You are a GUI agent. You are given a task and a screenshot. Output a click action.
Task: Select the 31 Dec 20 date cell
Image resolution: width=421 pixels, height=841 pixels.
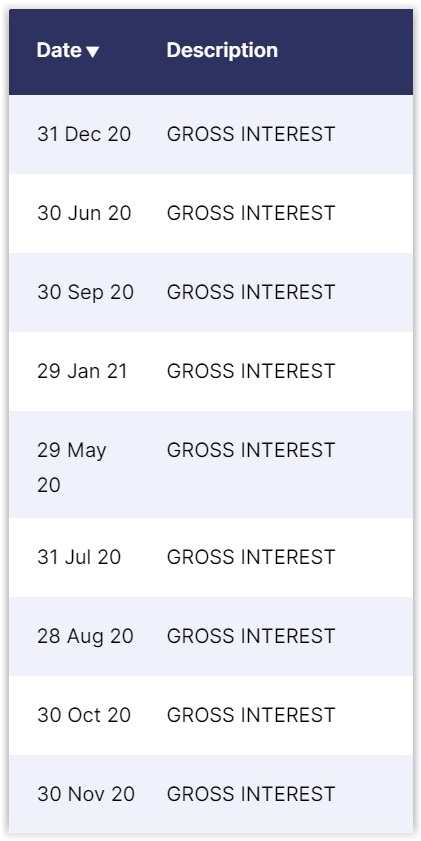(x=84, y=134)
